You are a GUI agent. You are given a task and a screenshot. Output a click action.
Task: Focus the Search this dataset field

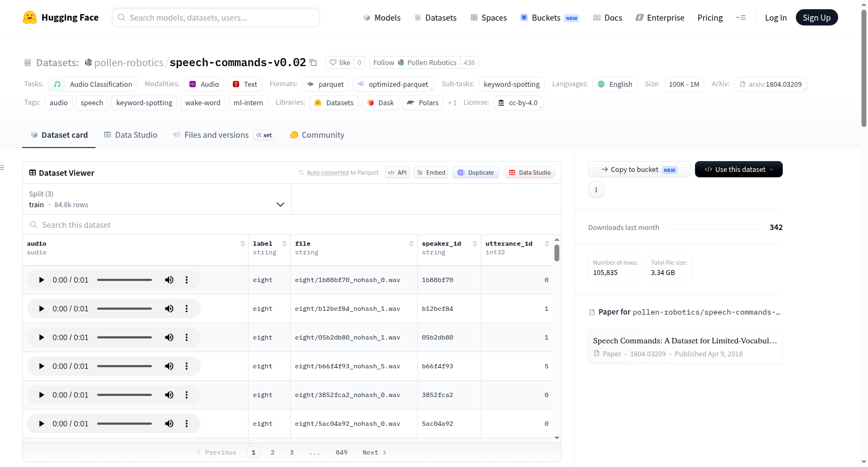pos(292,225)
